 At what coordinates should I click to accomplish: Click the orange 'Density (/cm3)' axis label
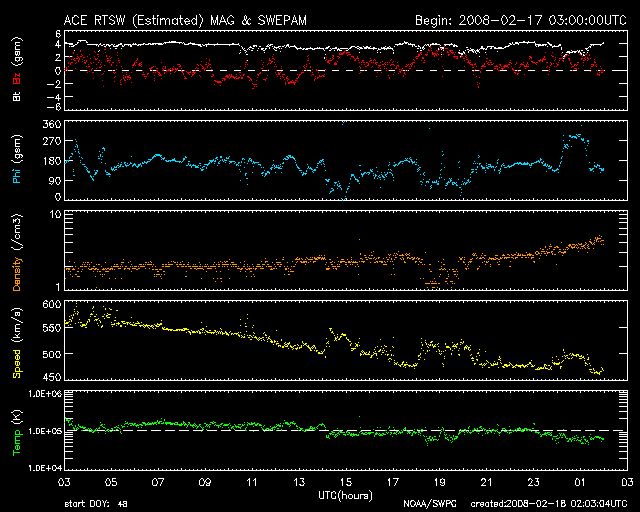17,252
